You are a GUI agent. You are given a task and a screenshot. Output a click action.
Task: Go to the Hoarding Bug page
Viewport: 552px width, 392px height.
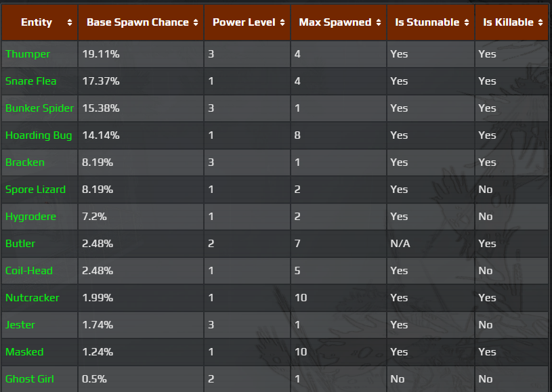[39, 135]
